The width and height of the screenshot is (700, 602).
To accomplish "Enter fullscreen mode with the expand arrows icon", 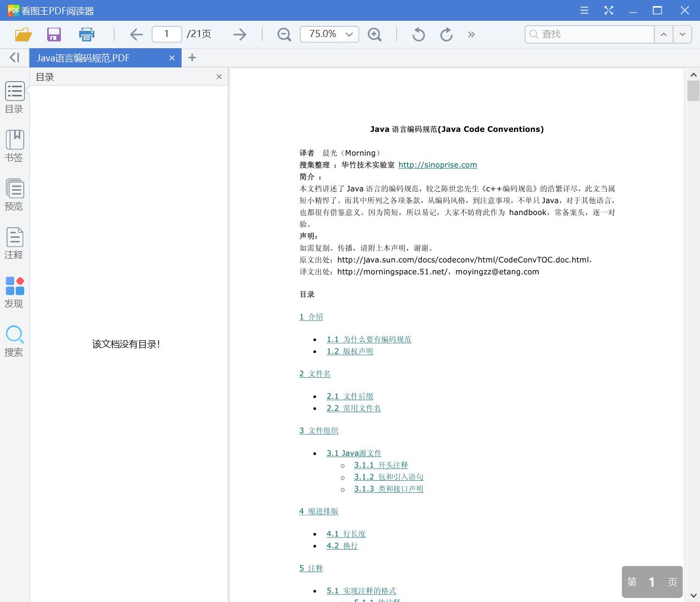I will click(x=609, y=10).
